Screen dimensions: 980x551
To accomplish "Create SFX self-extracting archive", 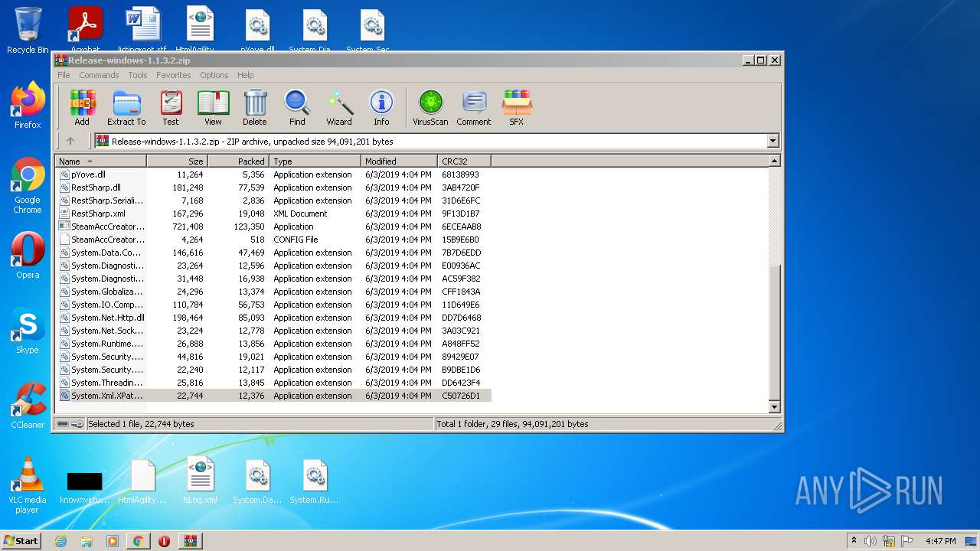I will pyautogui.click(x=517, y=107).
